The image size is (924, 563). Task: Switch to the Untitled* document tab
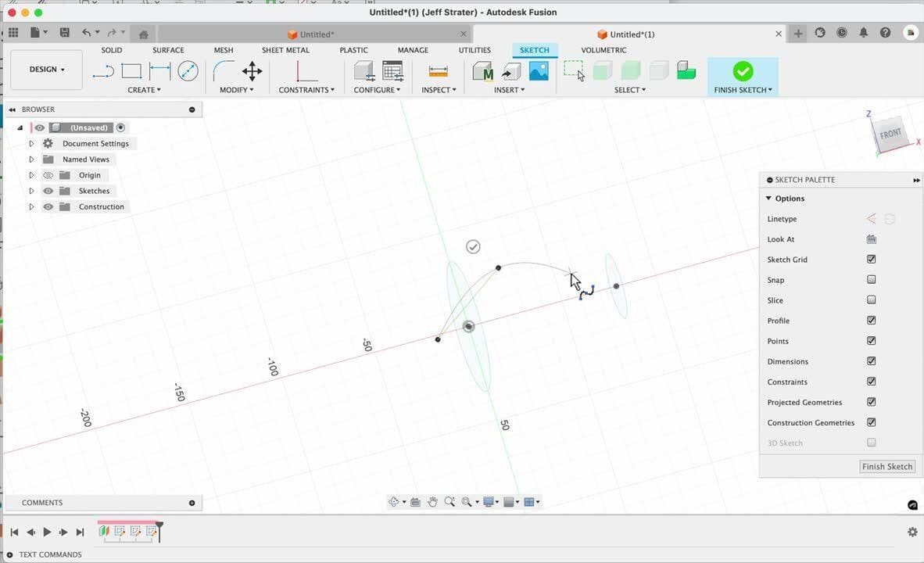(x=317, y=34)
